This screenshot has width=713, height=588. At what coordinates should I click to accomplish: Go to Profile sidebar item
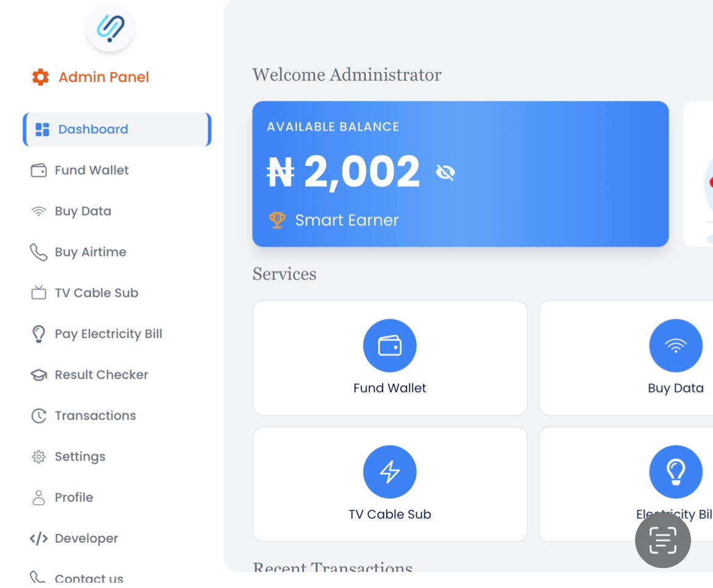coord(74,497)
